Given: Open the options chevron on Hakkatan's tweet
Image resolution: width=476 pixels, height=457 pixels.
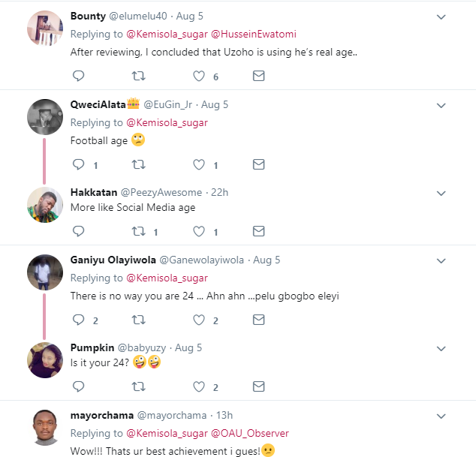Looking at the screenshot, I should point(441,193).
